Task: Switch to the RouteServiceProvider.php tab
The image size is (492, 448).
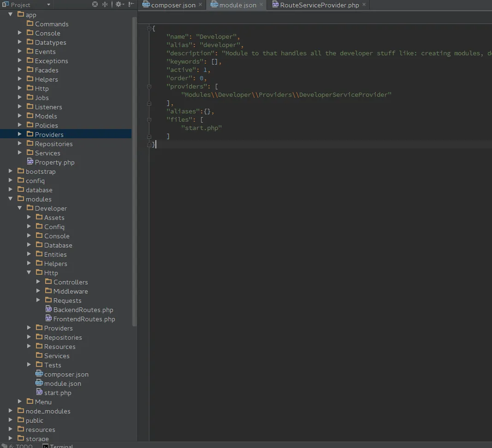Action: point(319,5)
